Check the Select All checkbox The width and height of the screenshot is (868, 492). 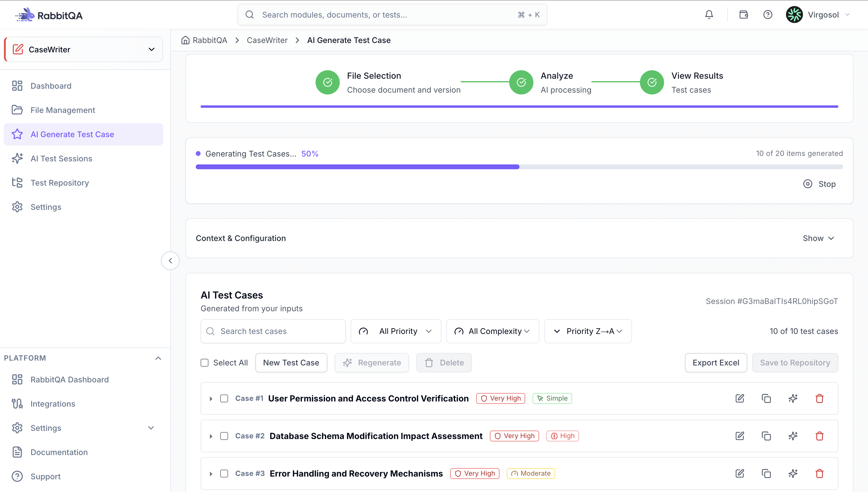(204, 363)
